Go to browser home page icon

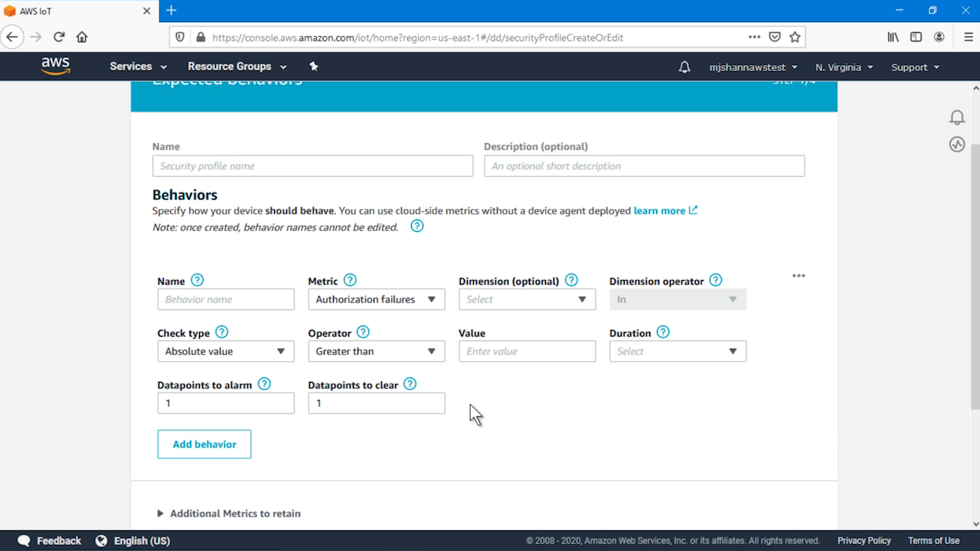pos(82,37)
